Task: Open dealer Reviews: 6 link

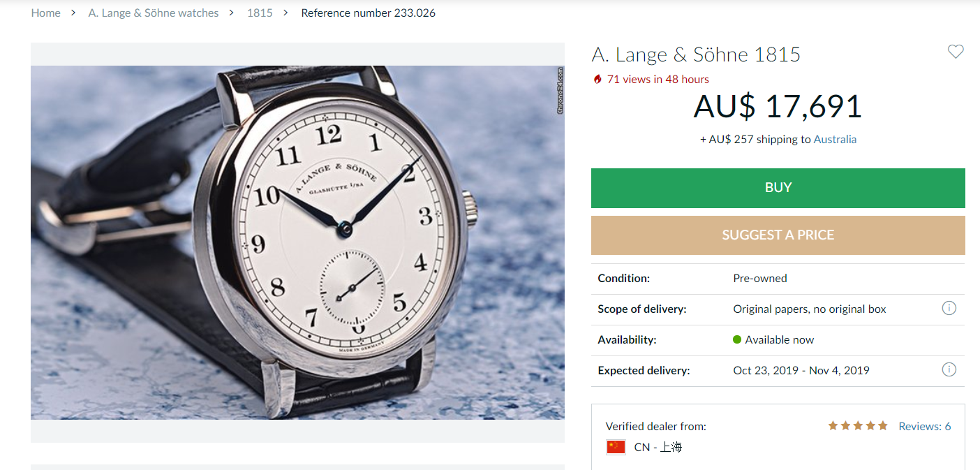Action: point(924,426)
